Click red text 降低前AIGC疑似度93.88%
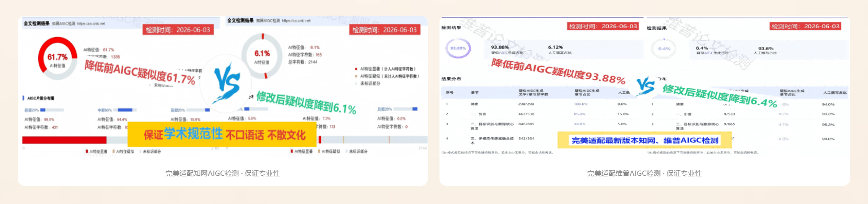 coord(558,71)
